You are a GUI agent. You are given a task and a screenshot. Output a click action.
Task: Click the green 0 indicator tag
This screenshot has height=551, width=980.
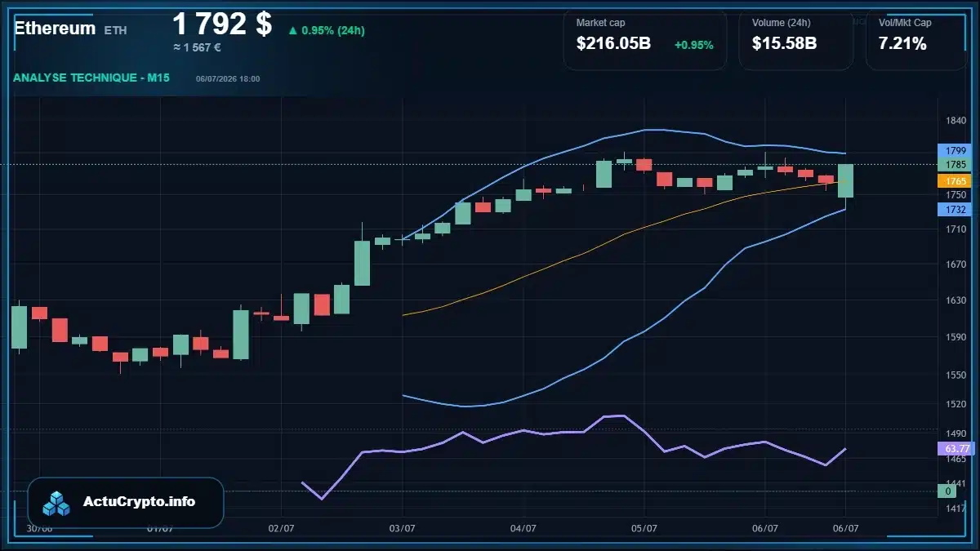947,491
